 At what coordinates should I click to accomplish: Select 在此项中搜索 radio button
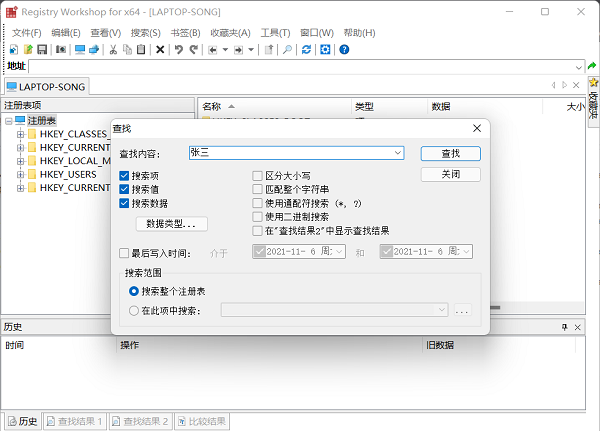[134, 310]
